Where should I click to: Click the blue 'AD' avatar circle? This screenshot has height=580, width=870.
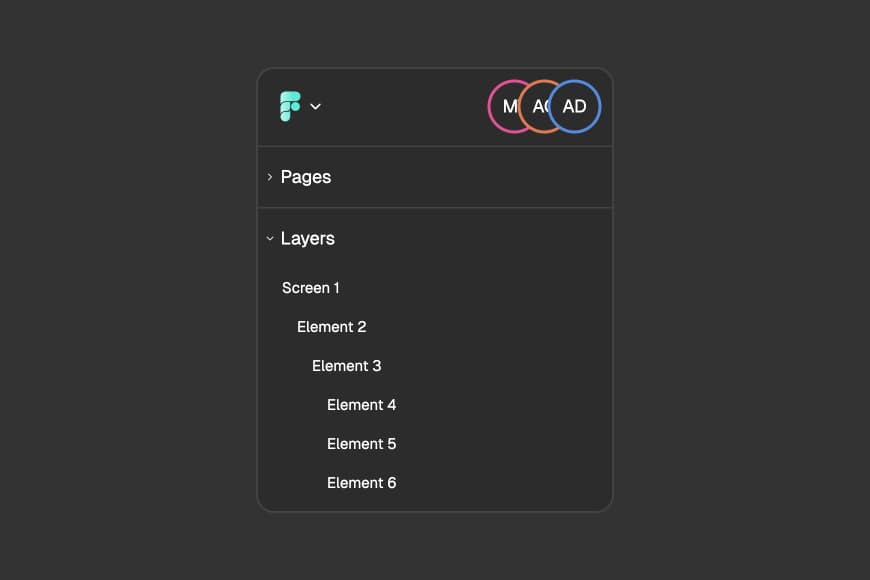575,106
